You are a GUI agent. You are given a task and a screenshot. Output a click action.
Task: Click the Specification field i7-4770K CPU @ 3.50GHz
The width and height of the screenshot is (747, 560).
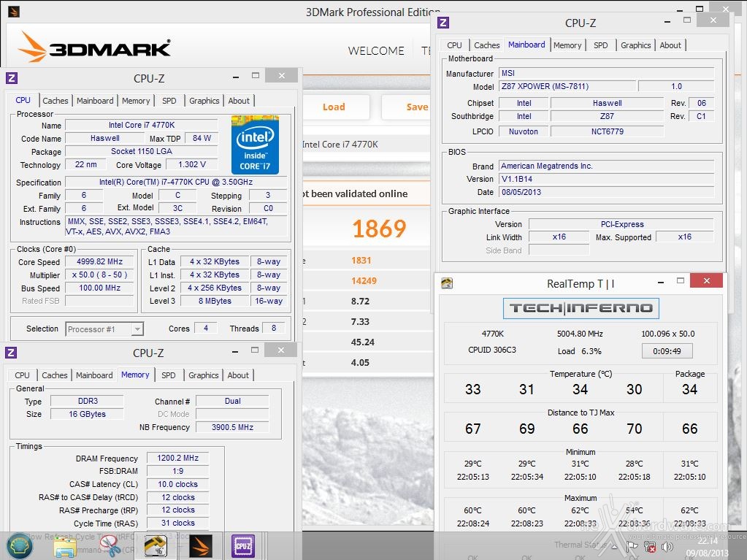[176, 182]
